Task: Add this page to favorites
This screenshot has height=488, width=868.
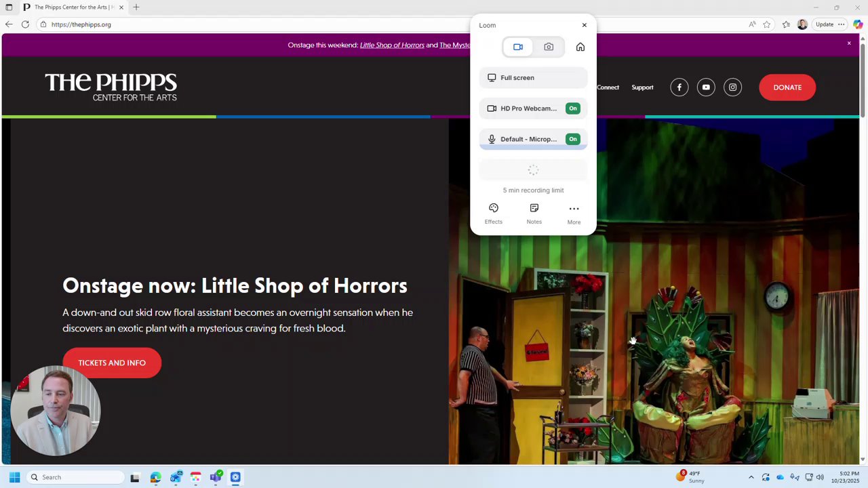Action: 767,24
